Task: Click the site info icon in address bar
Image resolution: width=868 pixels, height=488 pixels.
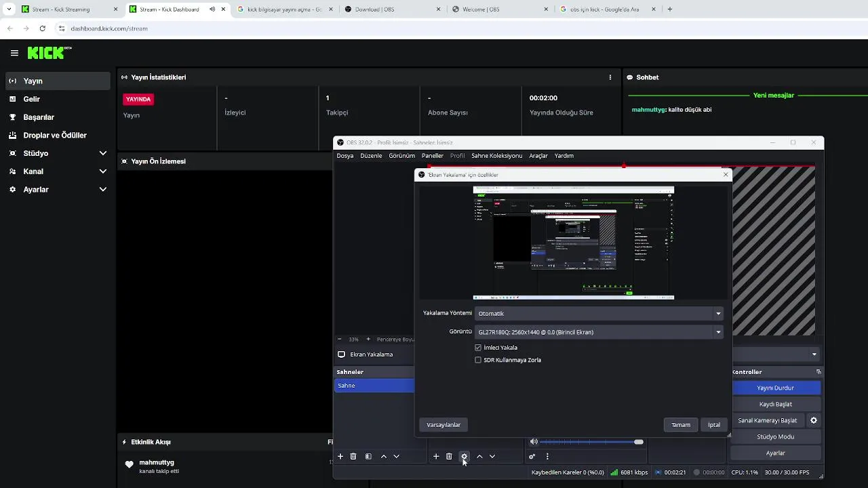Action: click(x=61, y=28)
